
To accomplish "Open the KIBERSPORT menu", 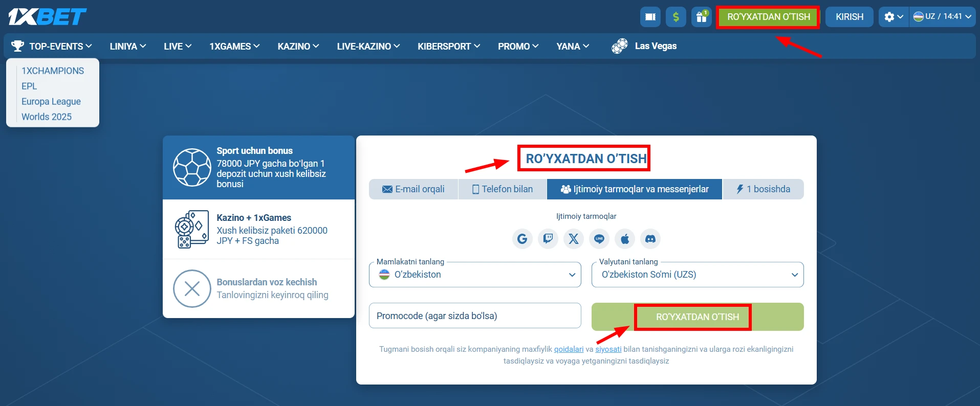I will coord(449,46).
